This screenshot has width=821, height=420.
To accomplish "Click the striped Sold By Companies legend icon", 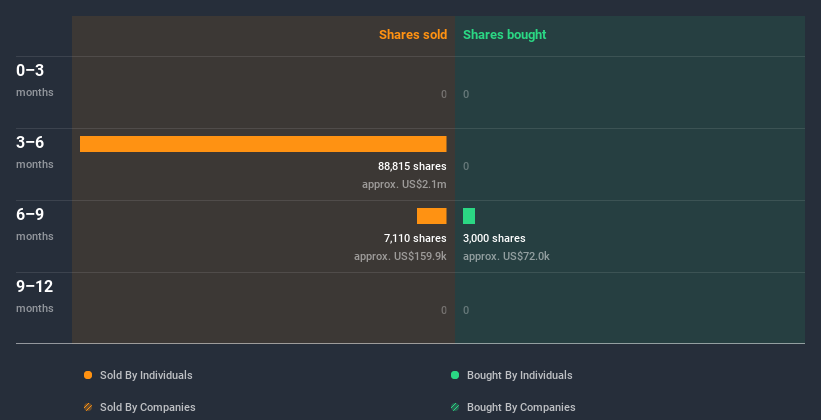I will pyautogui.click(x=88, y=407).
